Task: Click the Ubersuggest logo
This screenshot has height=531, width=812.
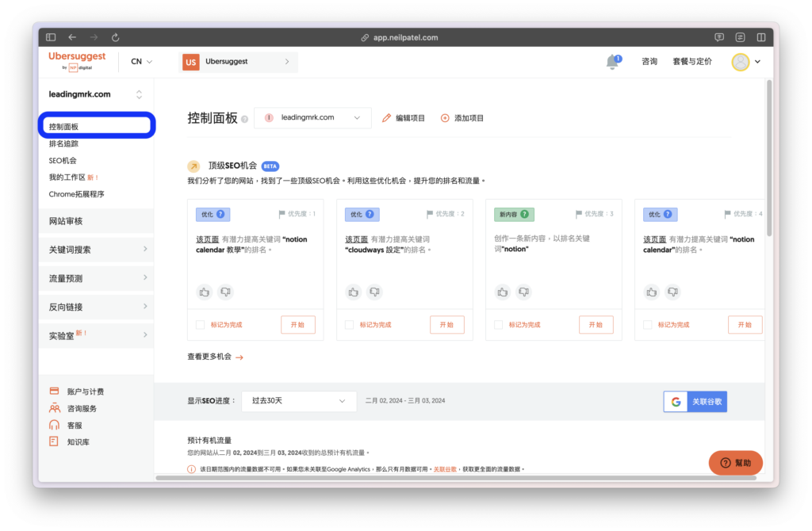Action: (x=77, y=61)
